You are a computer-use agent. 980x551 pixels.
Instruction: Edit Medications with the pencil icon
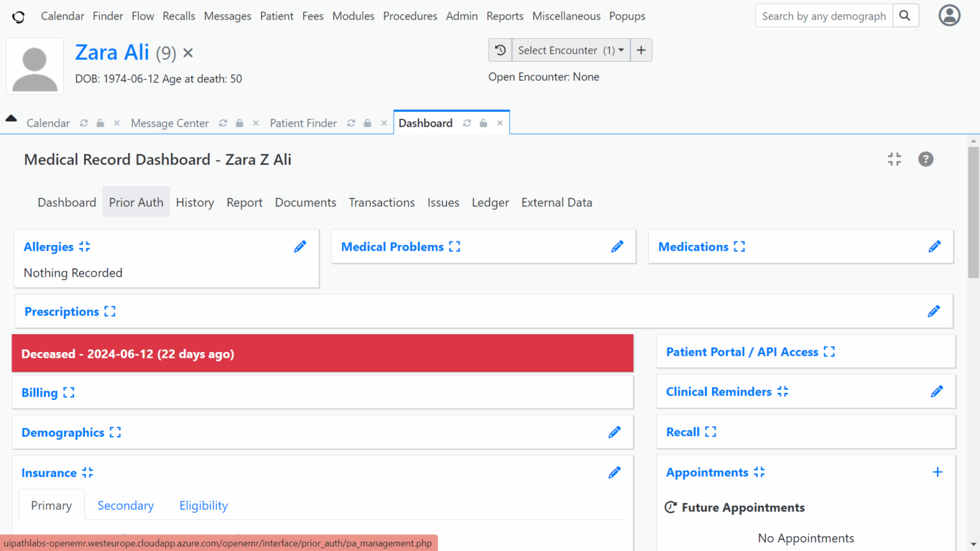(x=935, y=246)
